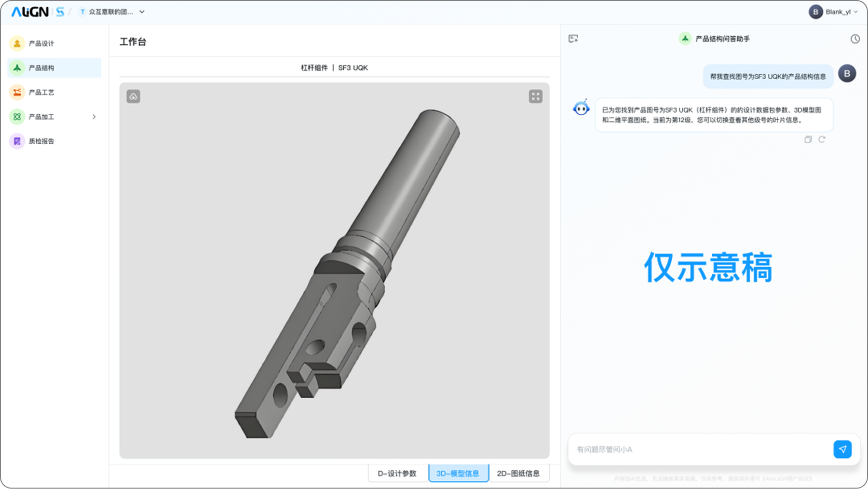Start a new chat conversation
The width and height of the screenshot is (868, 489).
pos(573,39)
